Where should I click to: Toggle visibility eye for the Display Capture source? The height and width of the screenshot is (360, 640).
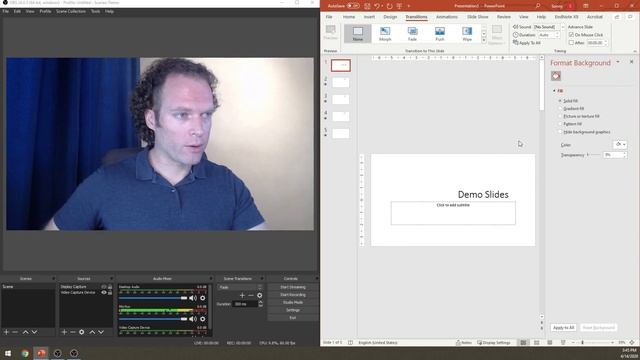pos(104,287)
